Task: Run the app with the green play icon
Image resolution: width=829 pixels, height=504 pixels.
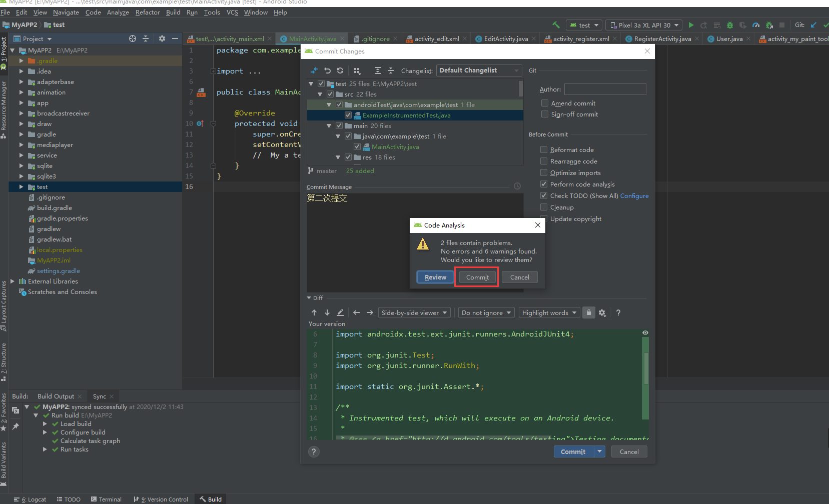Action: point(691,25)
